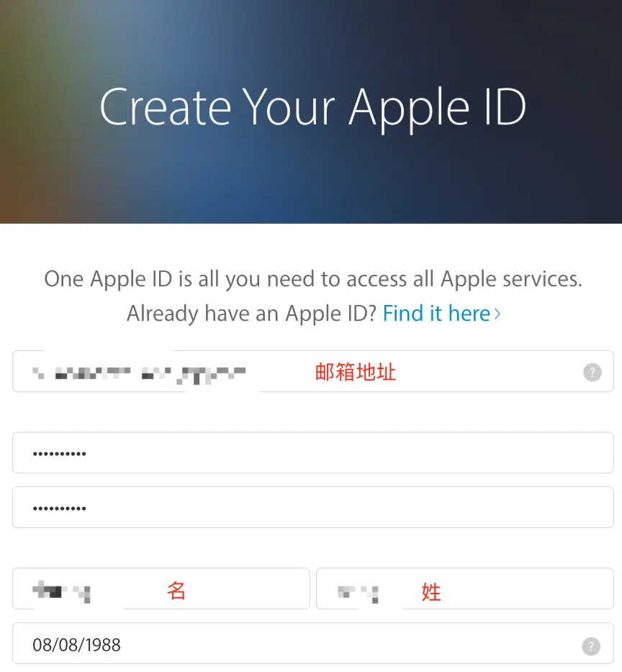The width and height of the screenshot is (622, 672).
Task: Click the red 姓 annotation label
Action: pyautogui.click(x=431, y=592)
